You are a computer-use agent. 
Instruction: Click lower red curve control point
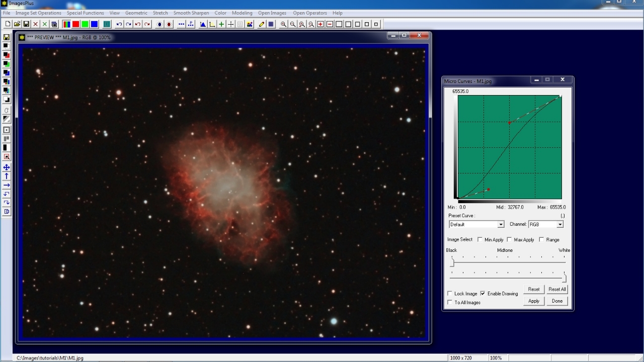coord(489,190)
